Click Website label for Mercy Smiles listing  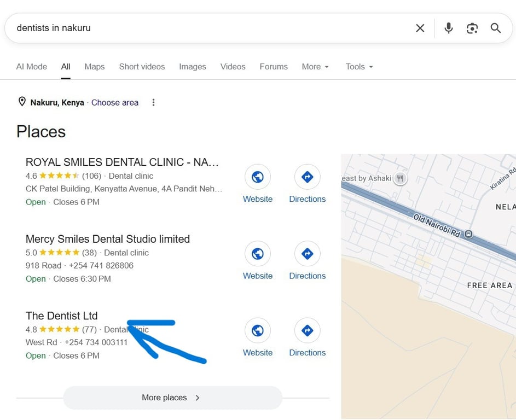point(258,276)
